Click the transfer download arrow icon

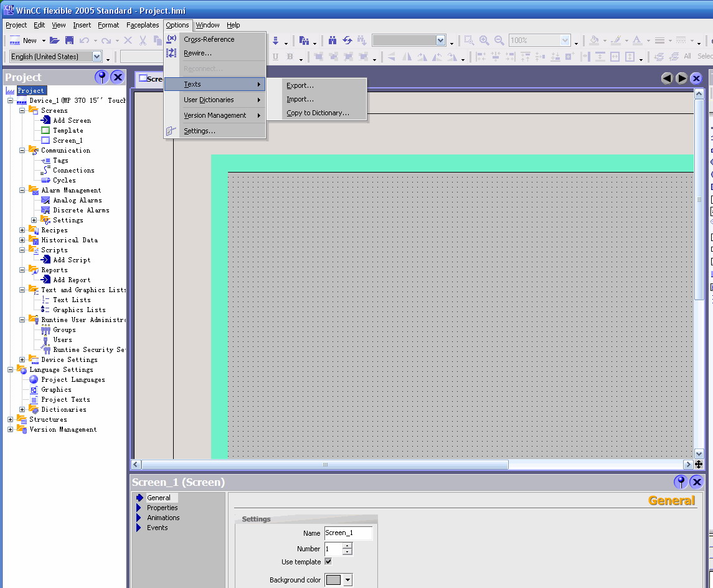[x=276, y=40]
